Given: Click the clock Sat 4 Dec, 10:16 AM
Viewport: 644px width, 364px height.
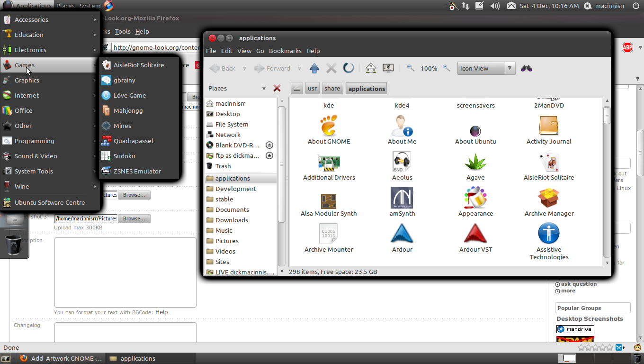Looking at the screenshot, I should pos(549,6).
